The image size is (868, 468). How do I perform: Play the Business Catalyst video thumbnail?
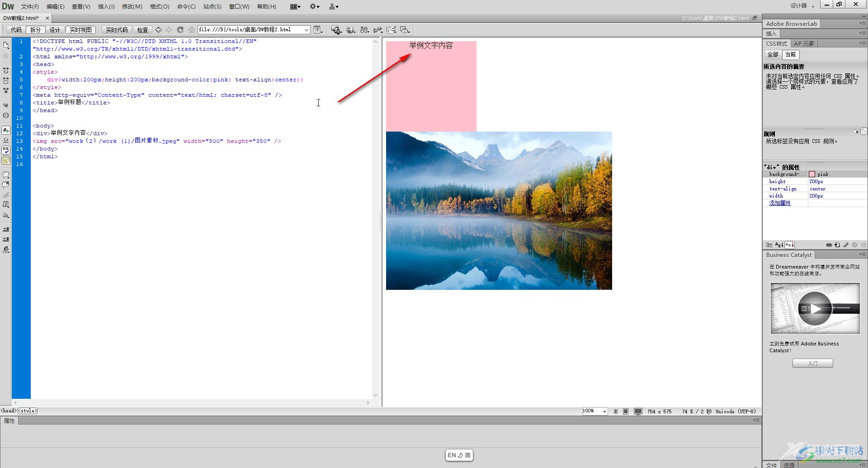(x=815, y=308)
